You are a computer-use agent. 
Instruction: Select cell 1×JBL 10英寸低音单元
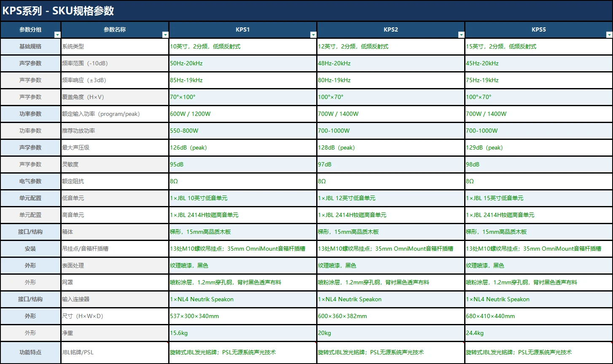243,198
